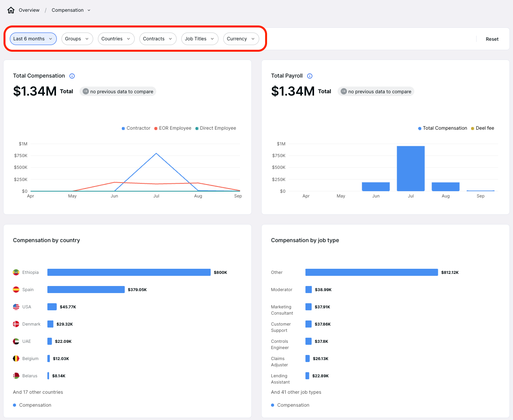Open the Currency selector
Image resolution: width=513 pixels, height=420 pixels.
[240, 39]
